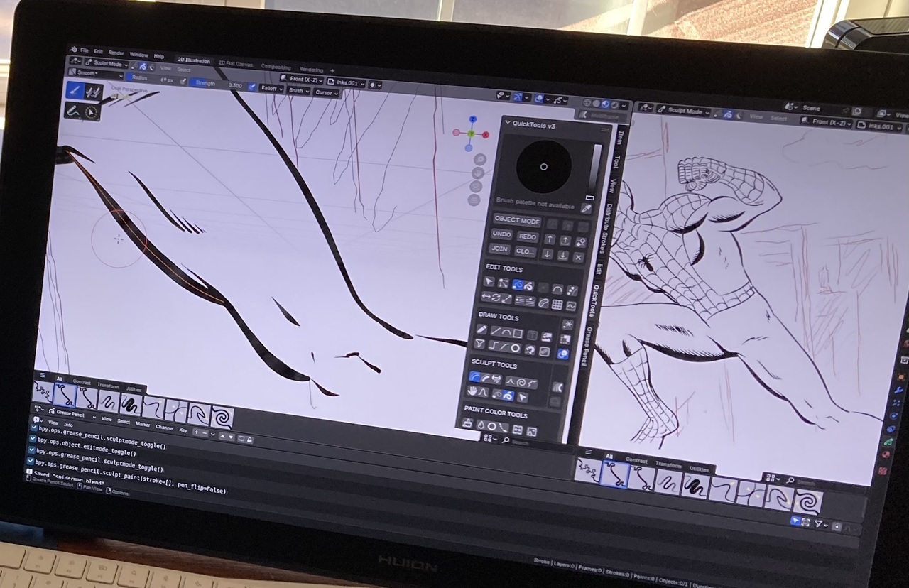
Task: Expand the Falloff dropdown
Action: point(271,89)
